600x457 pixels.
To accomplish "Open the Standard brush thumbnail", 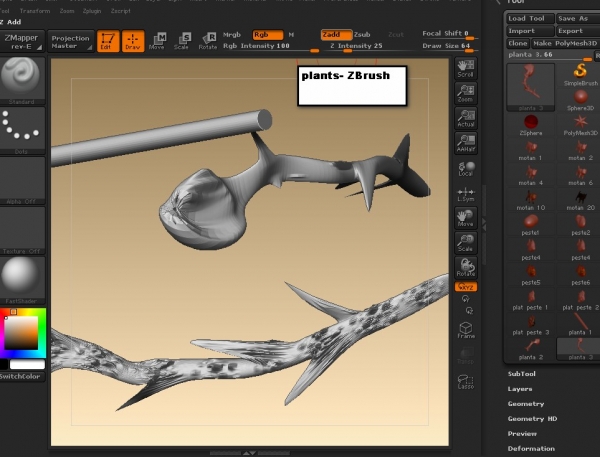I will point(22,80).
